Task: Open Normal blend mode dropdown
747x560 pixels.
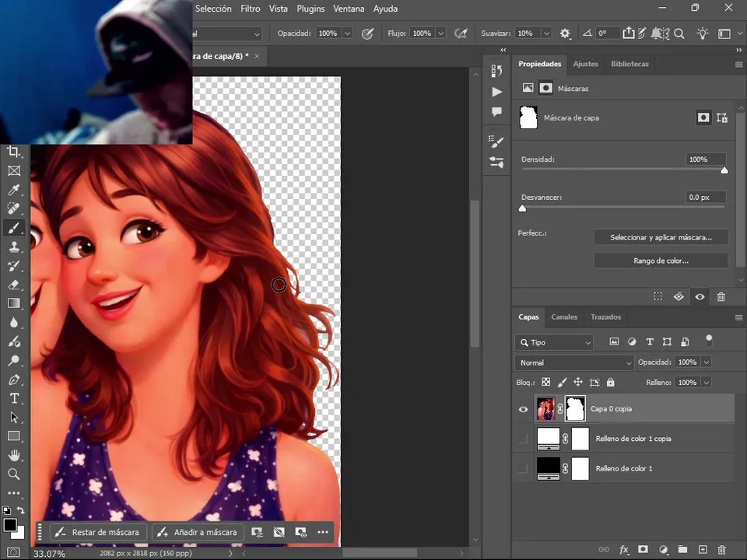Action: [x=574, y=363]
